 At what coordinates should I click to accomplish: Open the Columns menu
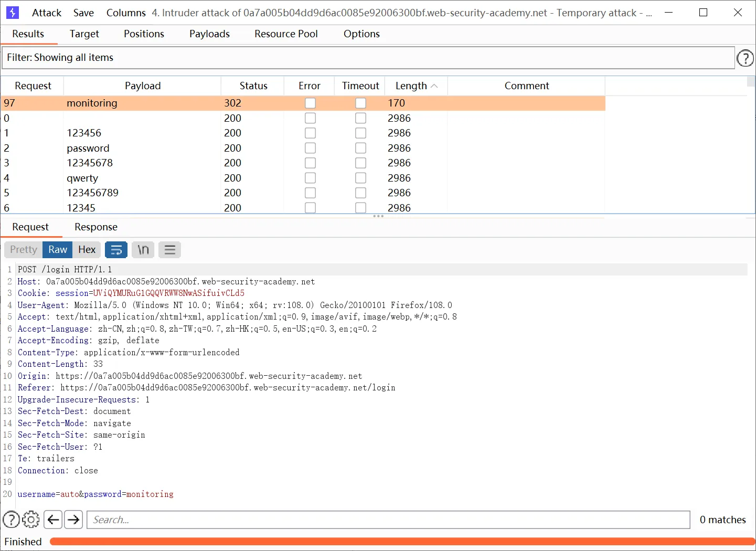(126, 13)
